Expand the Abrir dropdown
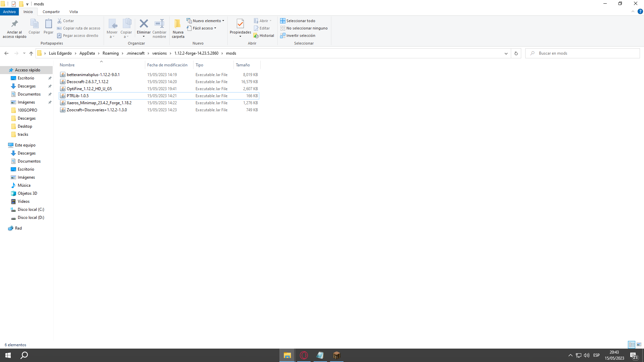Screen dimensions: 644x362 click(262, 21)
